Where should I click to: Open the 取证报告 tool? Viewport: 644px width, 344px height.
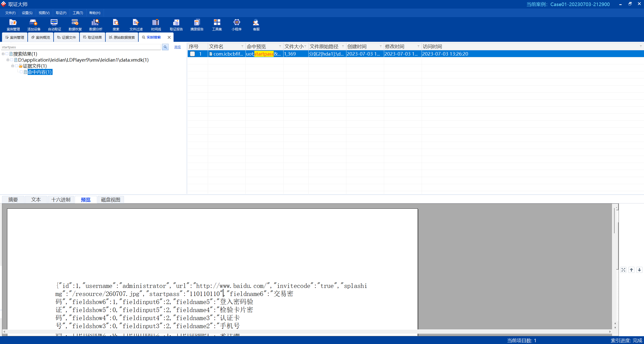point(176,25)
